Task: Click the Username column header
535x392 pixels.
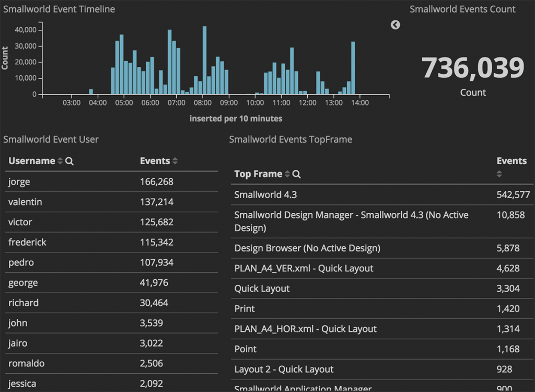Action: click(32, 161)
